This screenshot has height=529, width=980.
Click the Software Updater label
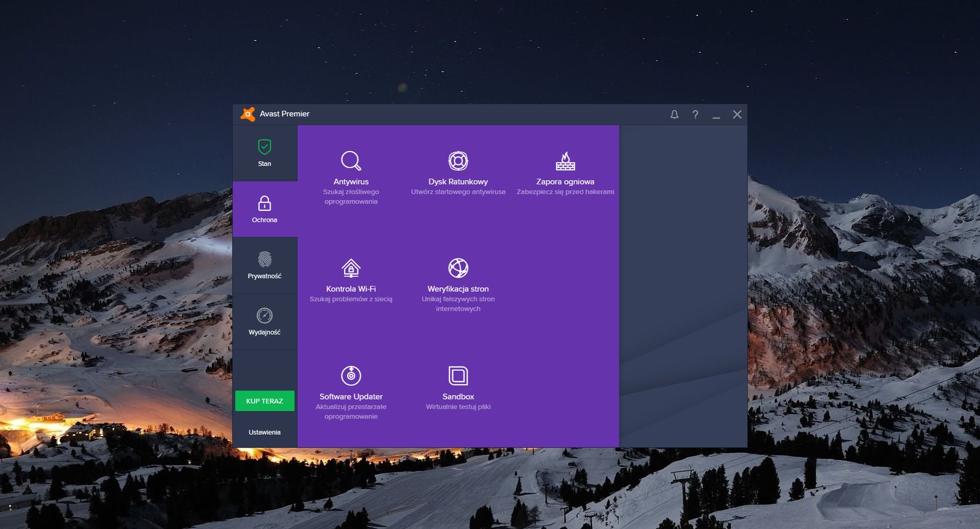click(351, 397)
